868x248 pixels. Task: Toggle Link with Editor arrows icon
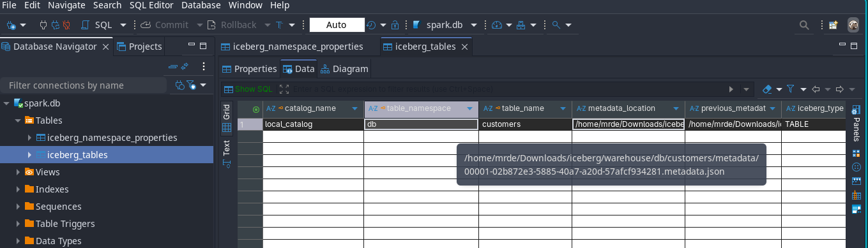[185, 66]
